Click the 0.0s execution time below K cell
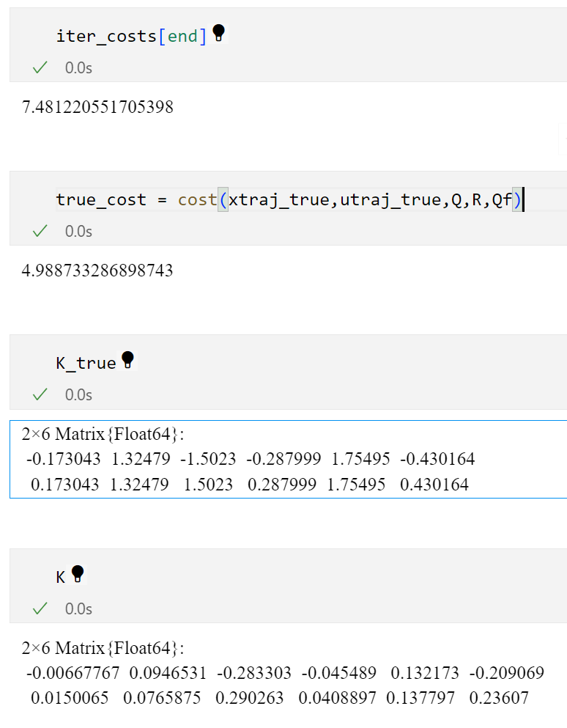The image size is (567, 728). tap(78, 609)
